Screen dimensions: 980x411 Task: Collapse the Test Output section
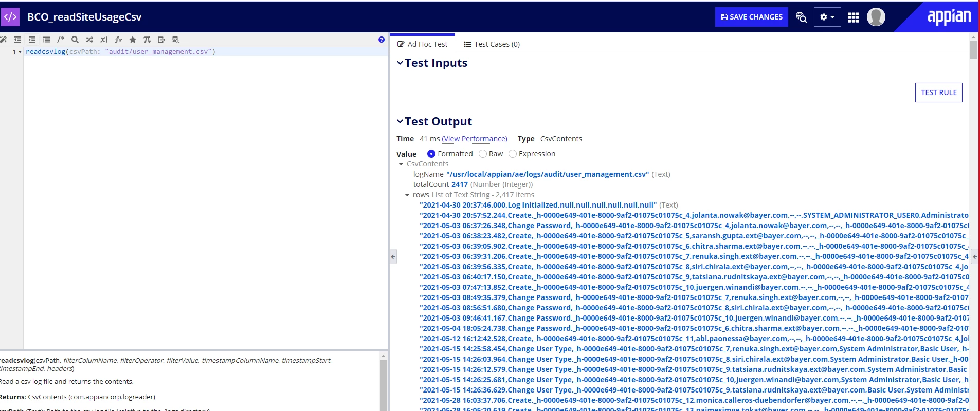400,121
